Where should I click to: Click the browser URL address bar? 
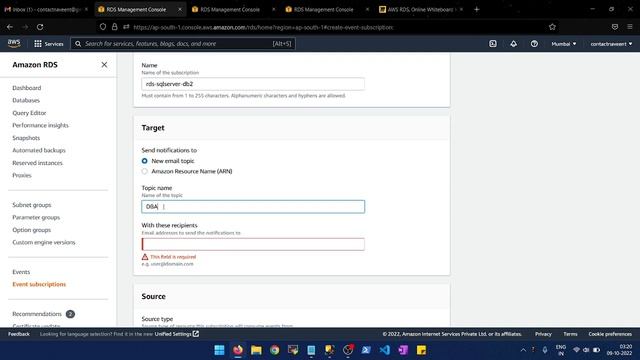pos(322,27)
